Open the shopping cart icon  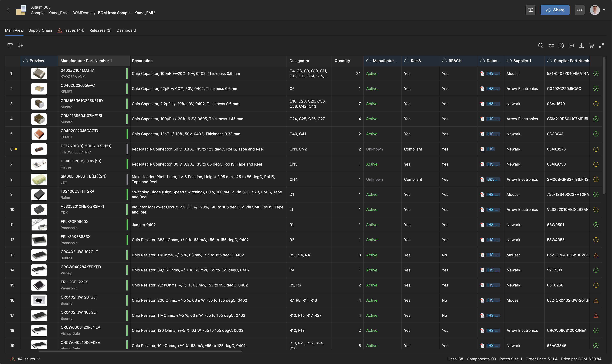click(591, 46)
